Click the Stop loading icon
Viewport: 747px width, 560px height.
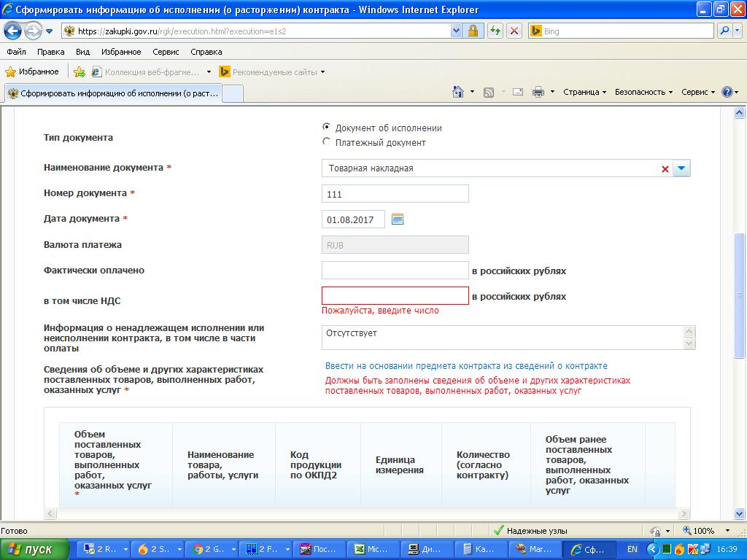(x=514, y=31)
